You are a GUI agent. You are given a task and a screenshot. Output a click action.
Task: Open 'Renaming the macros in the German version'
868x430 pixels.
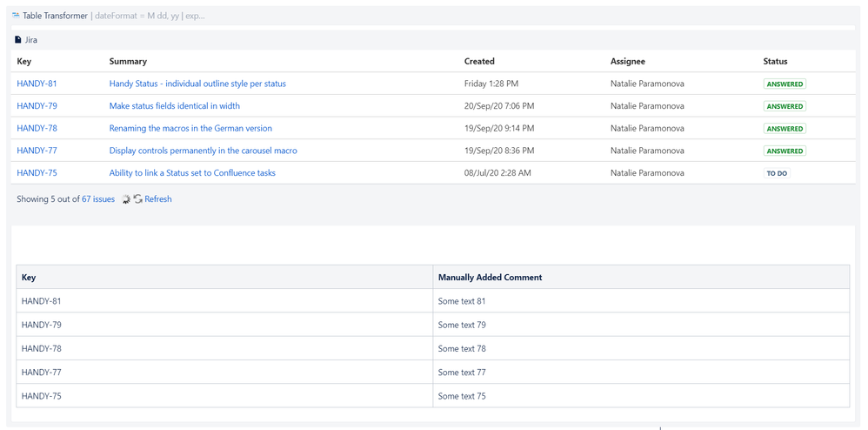point(190,129)
